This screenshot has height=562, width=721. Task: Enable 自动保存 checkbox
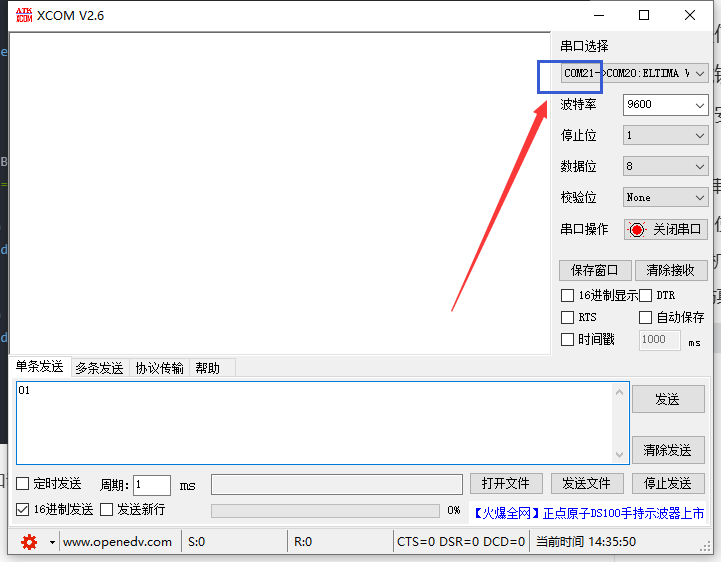point(646,317)
